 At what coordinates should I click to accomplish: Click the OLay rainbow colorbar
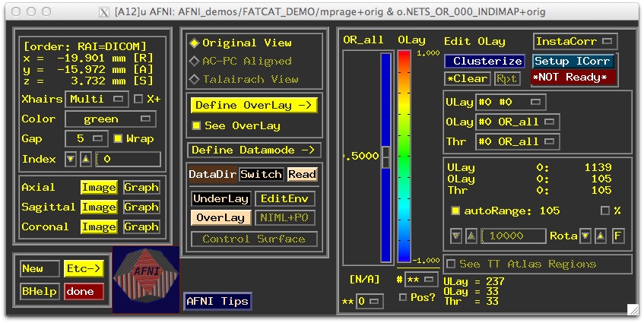click(x=404, y=157)
